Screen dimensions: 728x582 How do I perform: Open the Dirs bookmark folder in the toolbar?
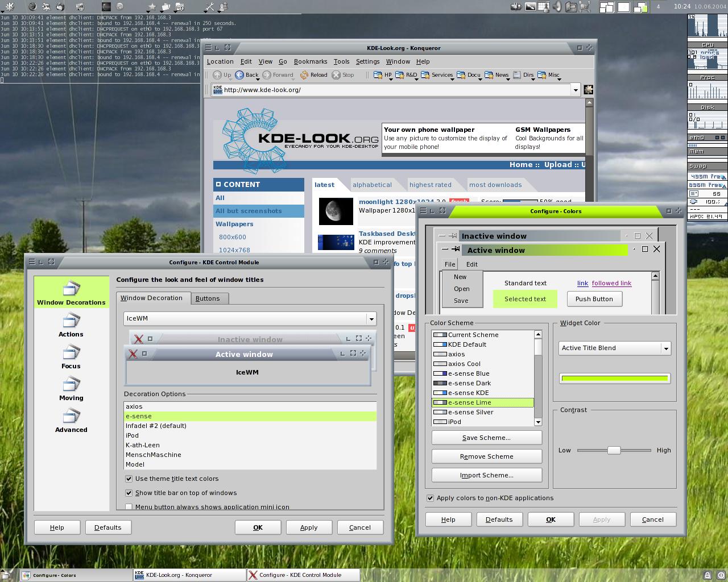(524, 75)
